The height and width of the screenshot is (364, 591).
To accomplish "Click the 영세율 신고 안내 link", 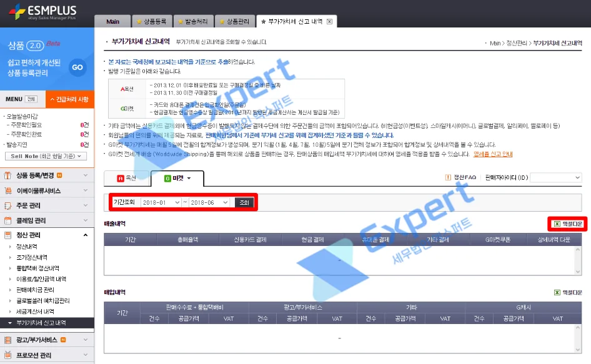I will (493, 154).
